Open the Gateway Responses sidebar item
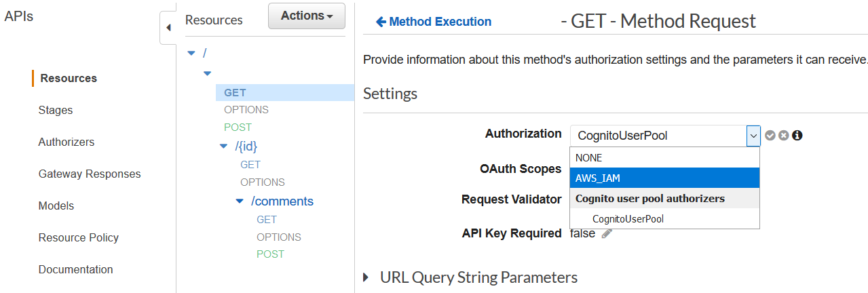 (90, 174)
